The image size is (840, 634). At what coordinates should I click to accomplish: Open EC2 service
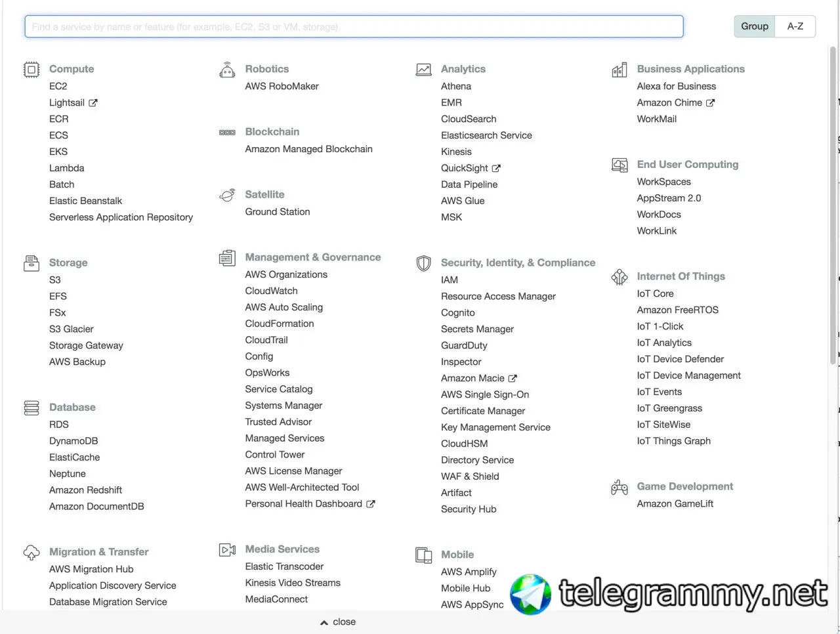(x=58, y=86)
